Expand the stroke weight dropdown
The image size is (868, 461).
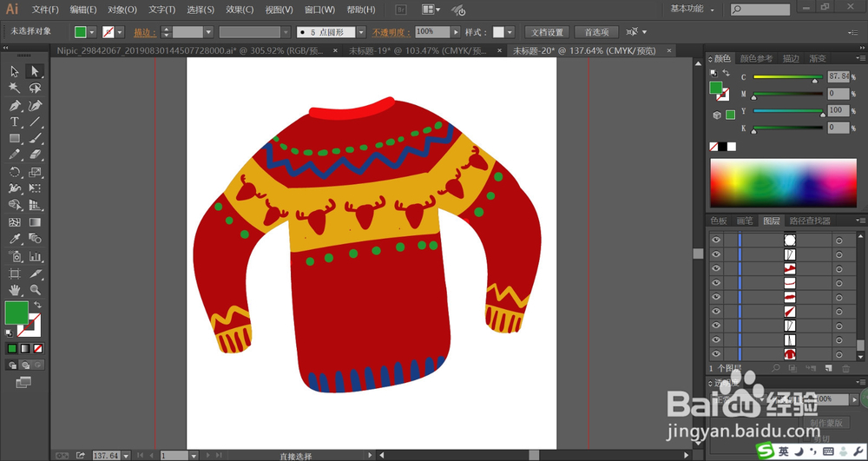[x=208, y=32]
